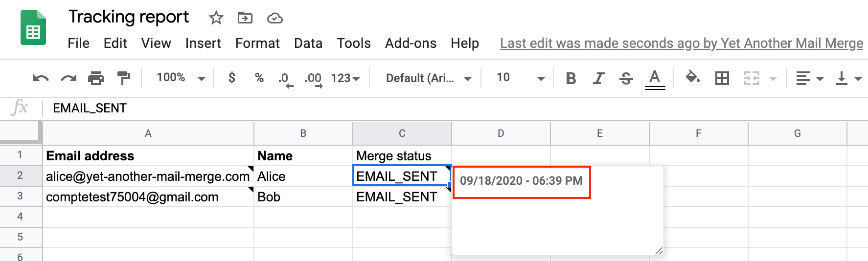Activate the paint format roller
868x261 pixels.
click(124, 78)
